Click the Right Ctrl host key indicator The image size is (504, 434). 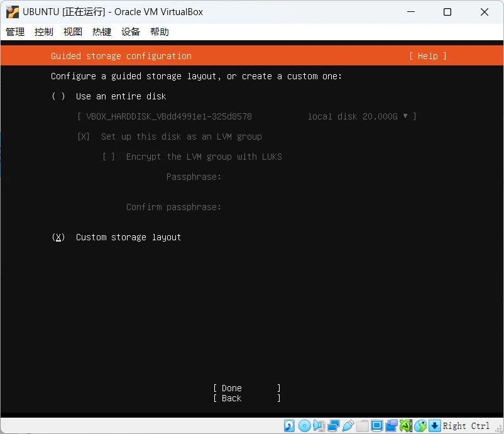[466, 426]
